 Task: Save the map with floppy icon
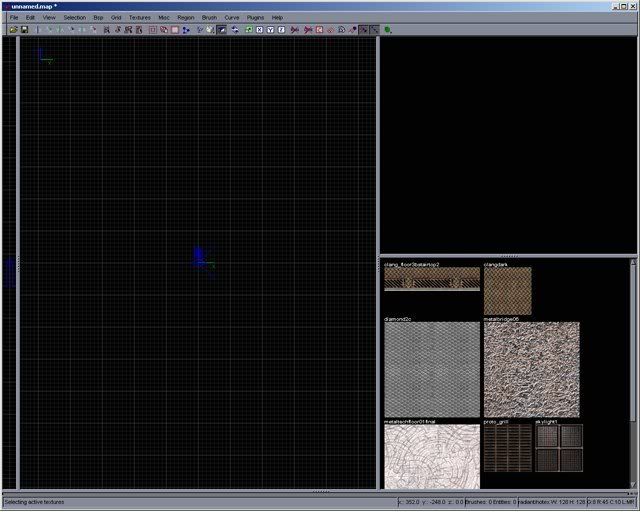[24, 29]
